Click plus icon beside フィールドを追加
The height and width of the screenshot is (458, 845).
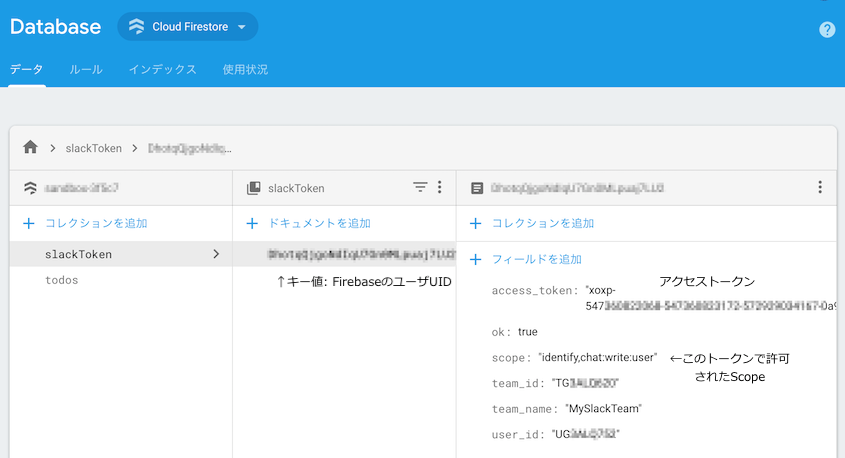coord(476,259)
